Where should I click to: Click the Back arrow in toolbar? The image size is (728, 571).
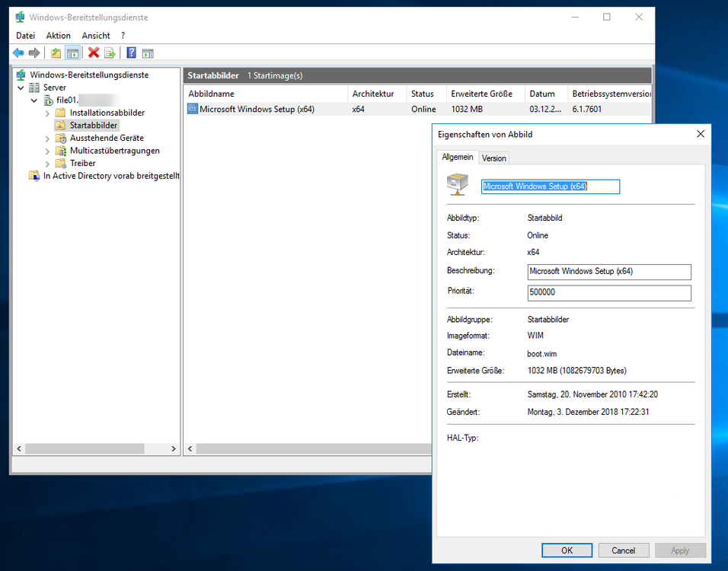pyautogui.click(x=18, y=53)
